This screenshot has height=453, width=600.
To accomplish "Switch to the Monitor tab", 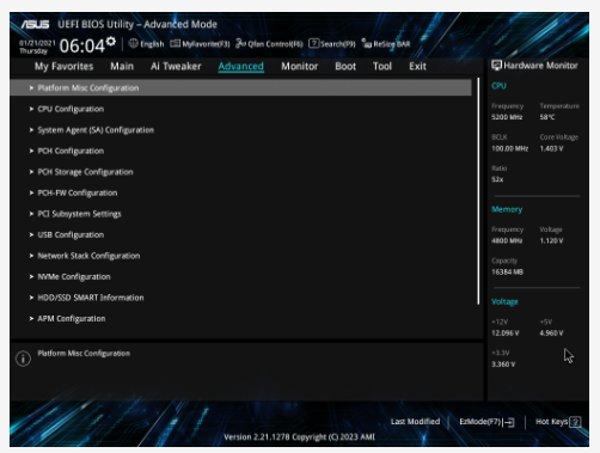I will pos(300,67).
